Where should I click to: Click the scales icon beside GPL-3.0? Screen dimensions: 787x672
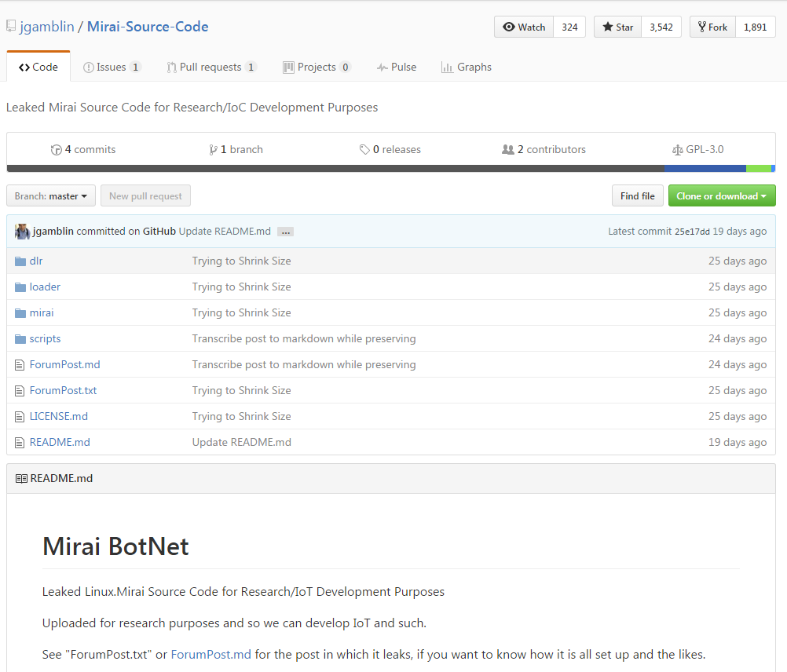coord(677,149)
